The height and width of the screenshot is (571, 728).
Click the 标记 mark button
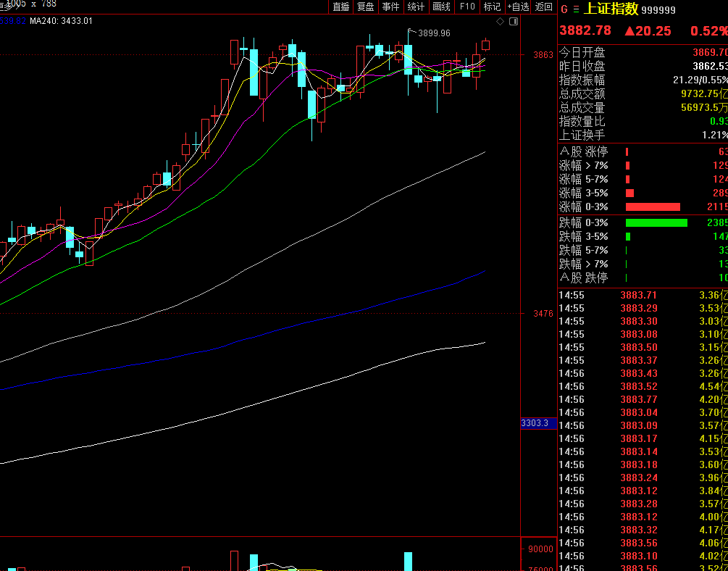coord(492,7)
